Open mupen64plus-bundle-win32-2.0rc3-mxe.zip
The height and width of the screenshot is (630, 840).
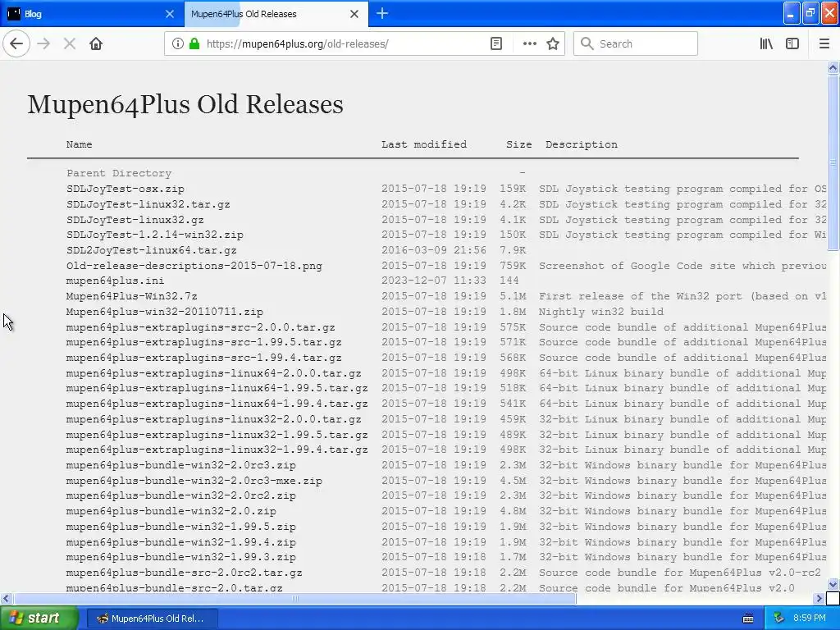pos(194,481)
